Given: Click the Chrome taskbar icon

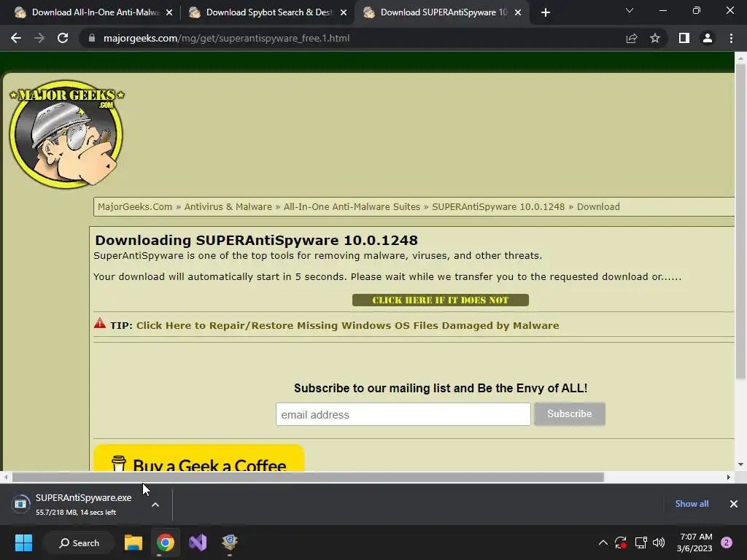Looking at the screenshot, I should point(166,542).
